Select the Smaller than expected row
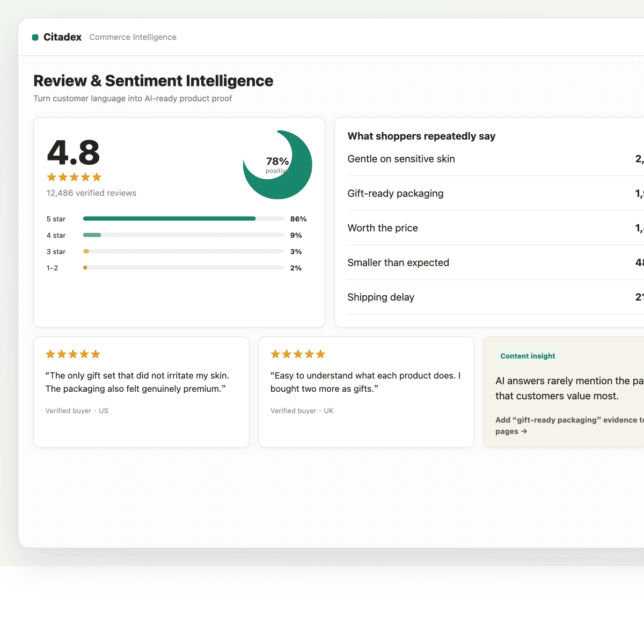 pyautogui.click(x=496, y=262)
